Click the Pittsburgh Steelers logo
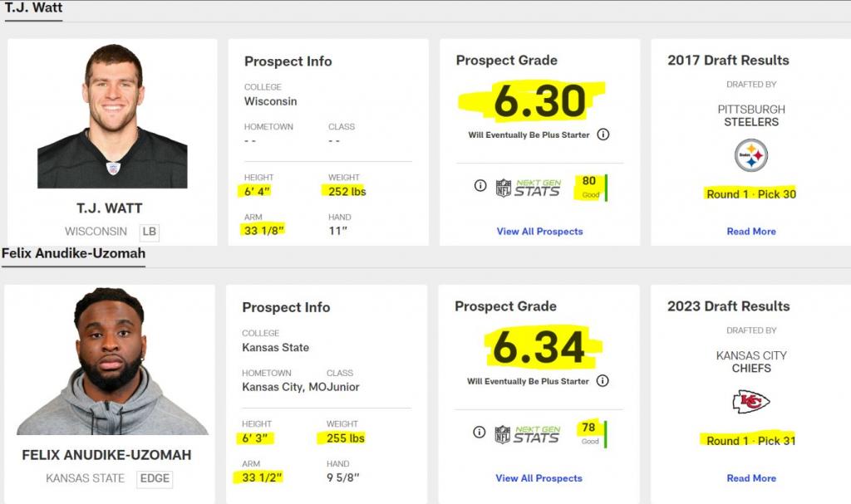 [751, 155]
